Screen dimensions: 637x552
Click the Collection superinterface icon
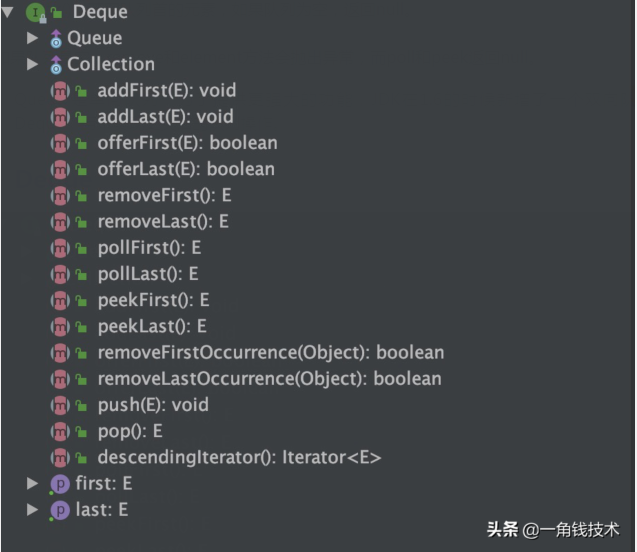tap(57, 65)
